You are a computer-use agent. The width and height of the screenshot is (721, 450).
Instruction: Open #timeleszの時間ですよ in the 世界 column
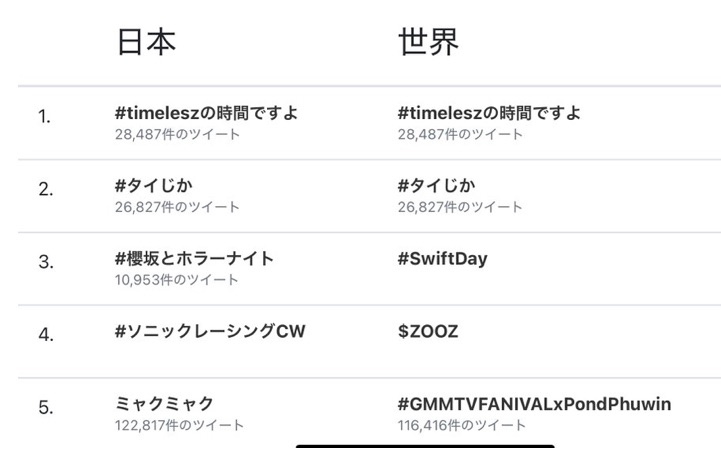pos(489,113)
